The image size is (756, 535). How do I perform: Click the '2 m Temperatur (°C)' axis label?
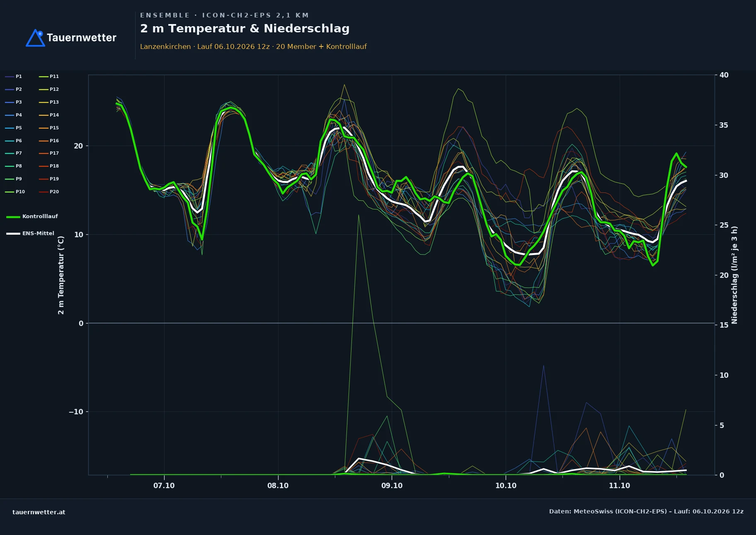[61, 275]
